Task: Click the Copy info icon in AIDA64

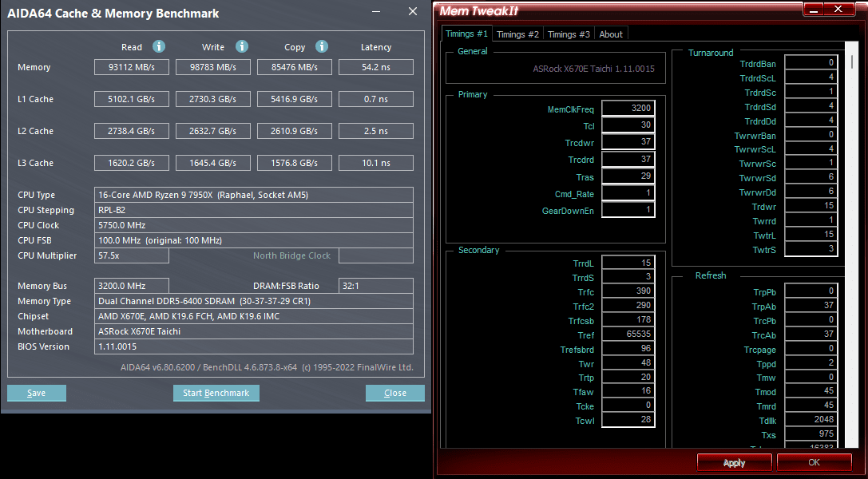Action: click(322, 46)
